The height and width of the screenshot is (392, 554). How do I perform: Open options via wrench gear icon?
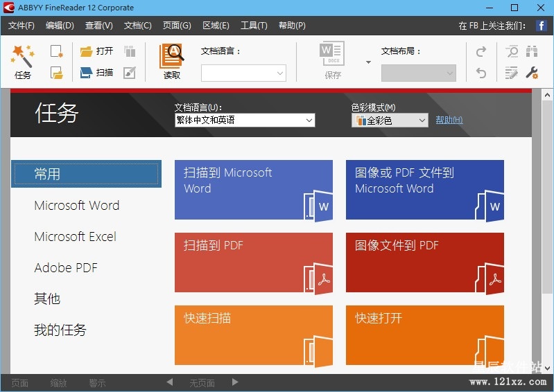point(532,73)
